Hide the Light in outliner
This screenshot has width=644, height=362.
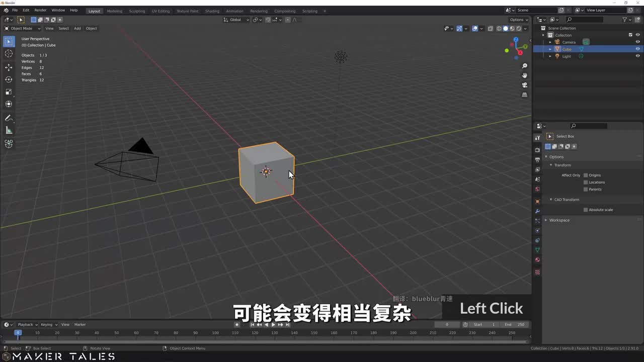click(637, 56)
